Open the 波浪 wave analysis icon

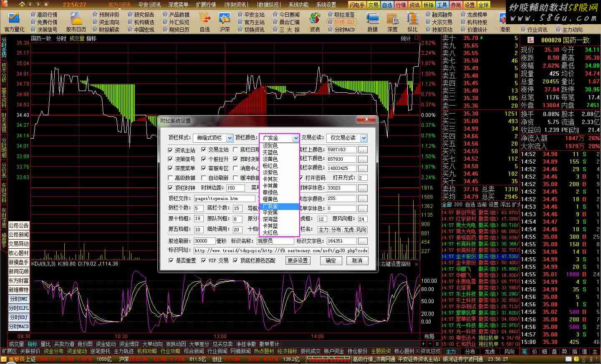click(x=315, y=22)
